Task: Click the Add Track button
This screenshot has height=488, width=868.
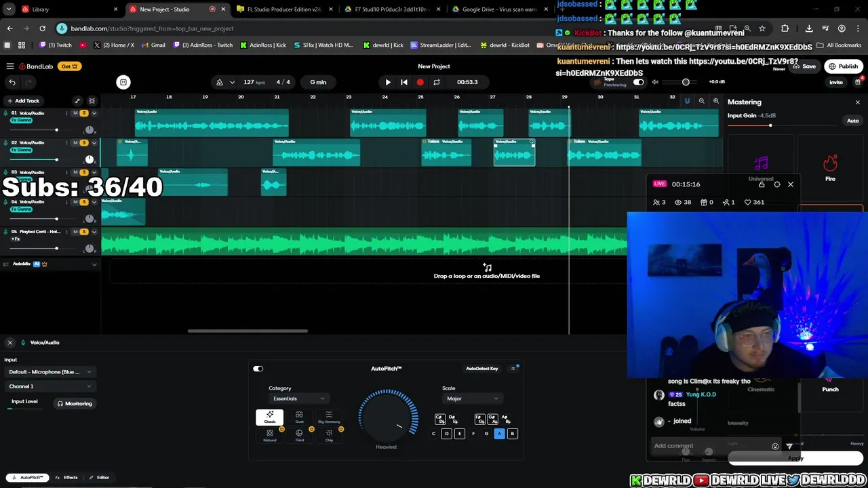Action: [x=23, y=101]
